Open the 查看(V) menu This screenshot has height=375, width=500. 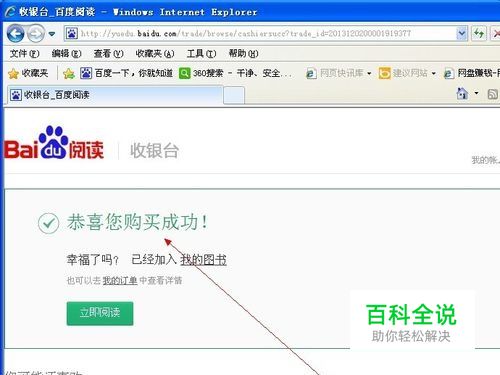(x=108, y=53)
